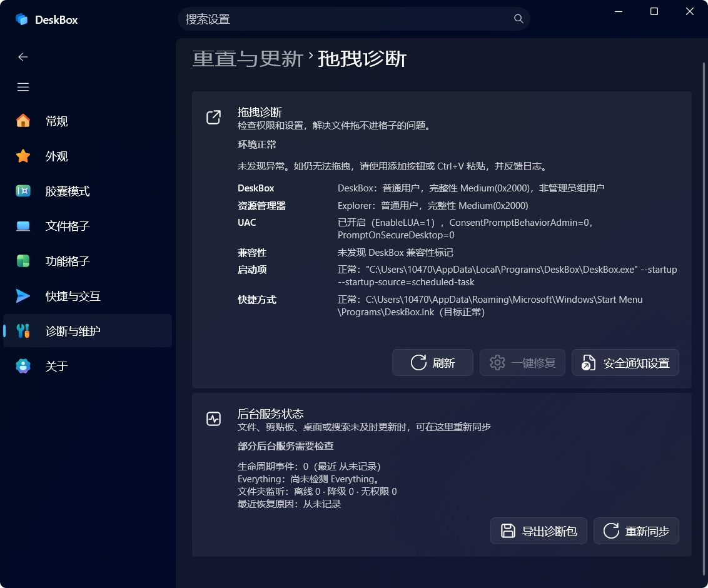The image size is (708, 588).
Task: Open the 关于 page
Action: 88,366
